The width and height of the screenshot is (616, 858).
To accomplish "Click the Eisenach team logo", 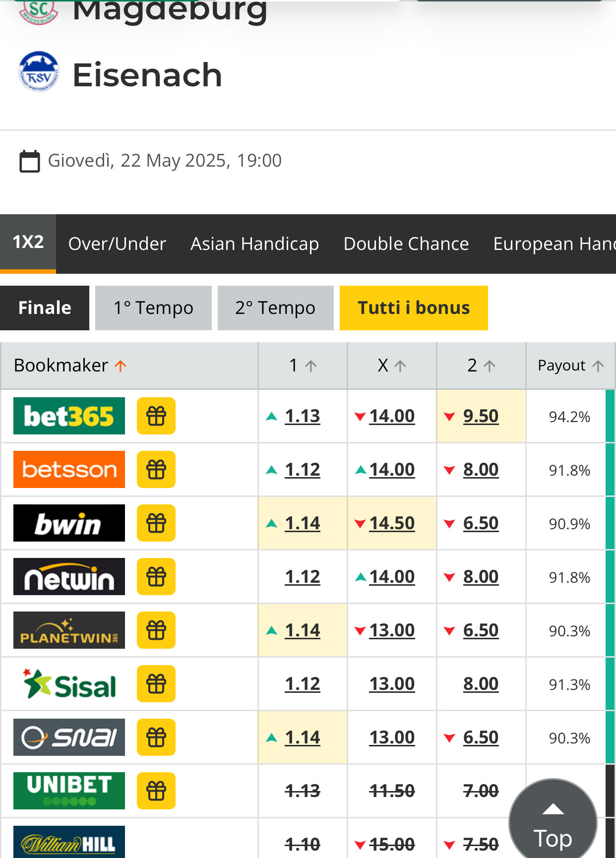I will (x=39, y=72).
